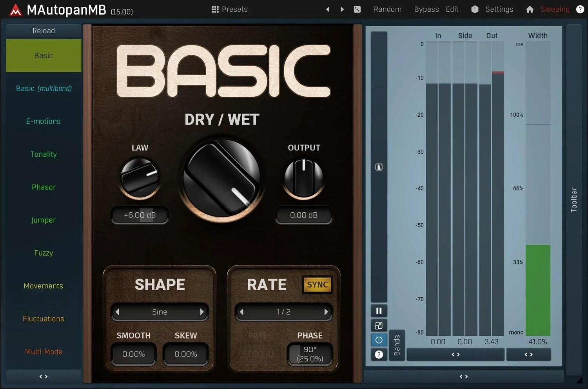Select next rate value right arrow

click(x=326, y=312)
